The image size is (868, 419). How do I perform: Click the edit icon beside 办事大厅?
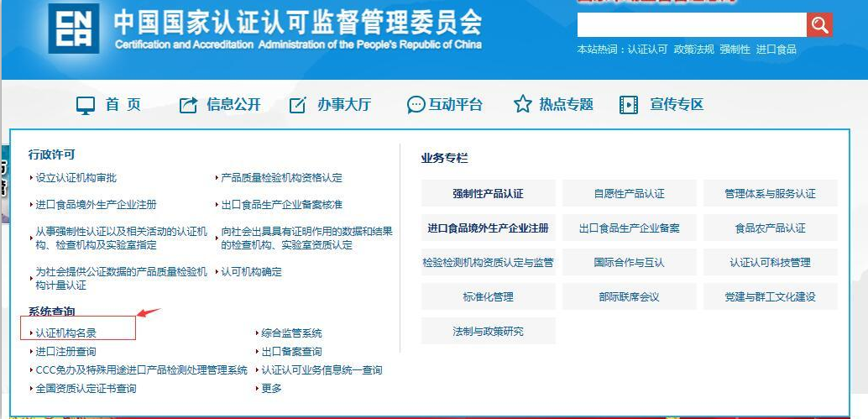[298, 105]
